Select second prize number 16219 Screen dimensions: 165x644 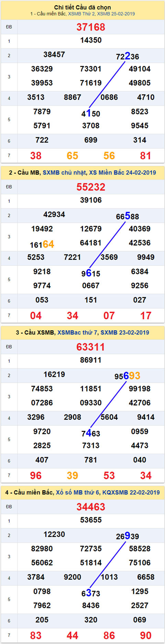pyautogui.click(x=54, y=375)
